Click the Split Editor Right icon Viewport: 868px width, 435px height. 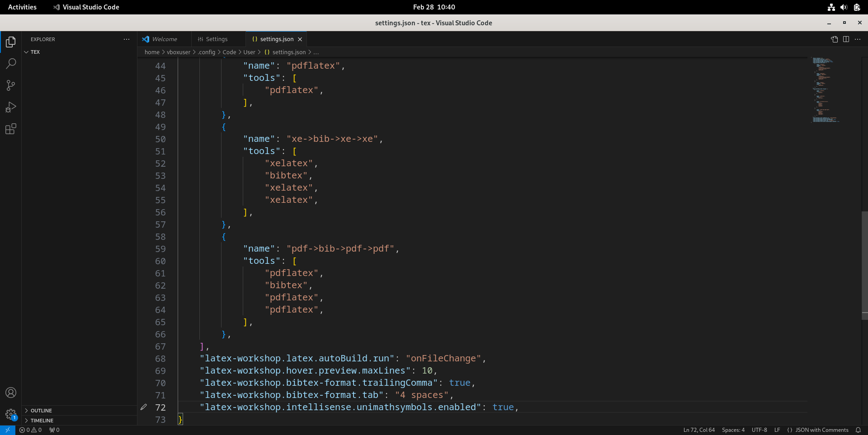tap(846, 39)
